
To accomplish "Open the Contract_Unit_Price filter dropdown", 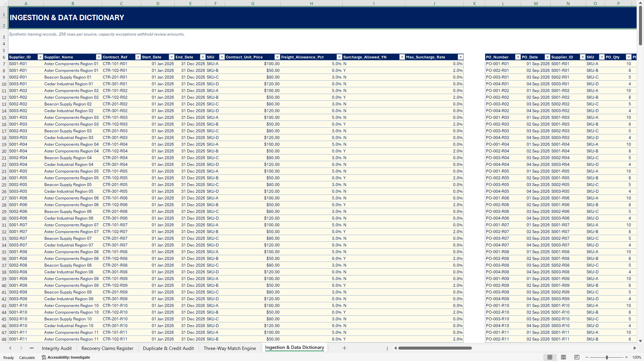I will coord(277,57).
